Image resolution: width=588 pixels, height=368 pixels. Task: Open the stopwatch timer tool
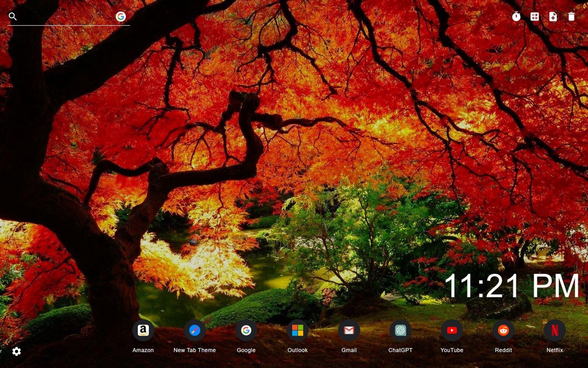[x=516, y=17]
